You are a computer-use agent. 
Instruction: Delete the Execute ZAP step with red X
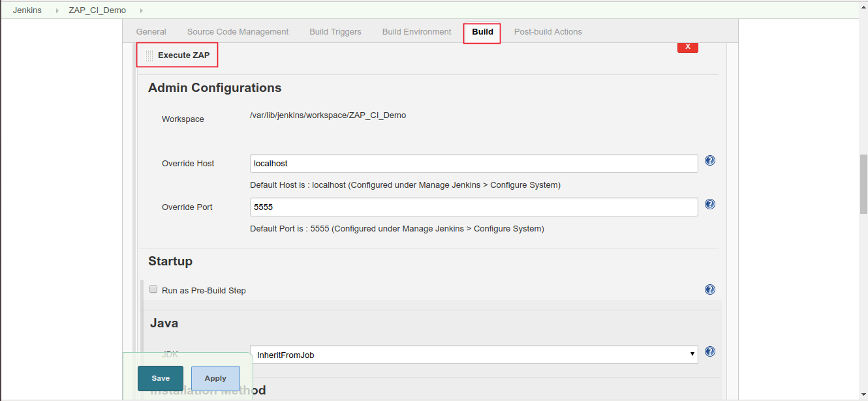[x=687, y=46]
